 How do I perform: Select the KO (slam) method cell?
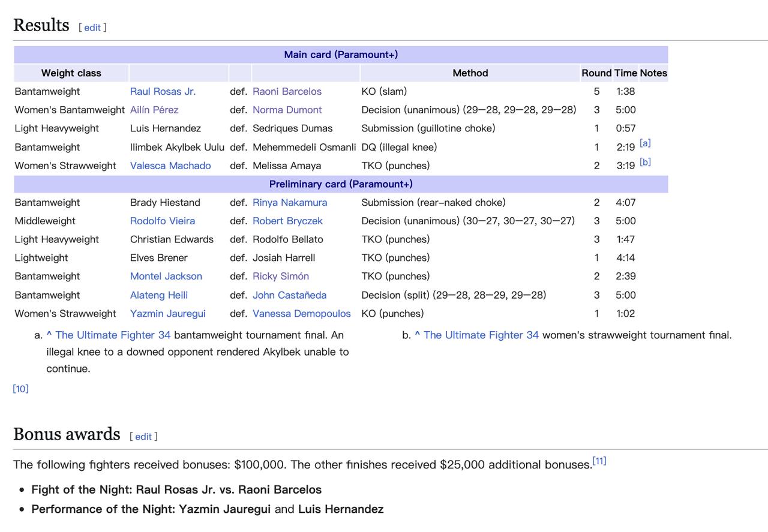(470, 91)
